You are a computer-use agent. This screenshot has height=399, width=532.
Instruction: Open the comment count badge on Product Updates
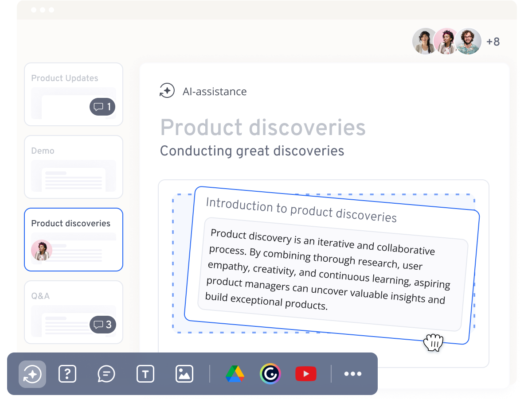(102, 107)
